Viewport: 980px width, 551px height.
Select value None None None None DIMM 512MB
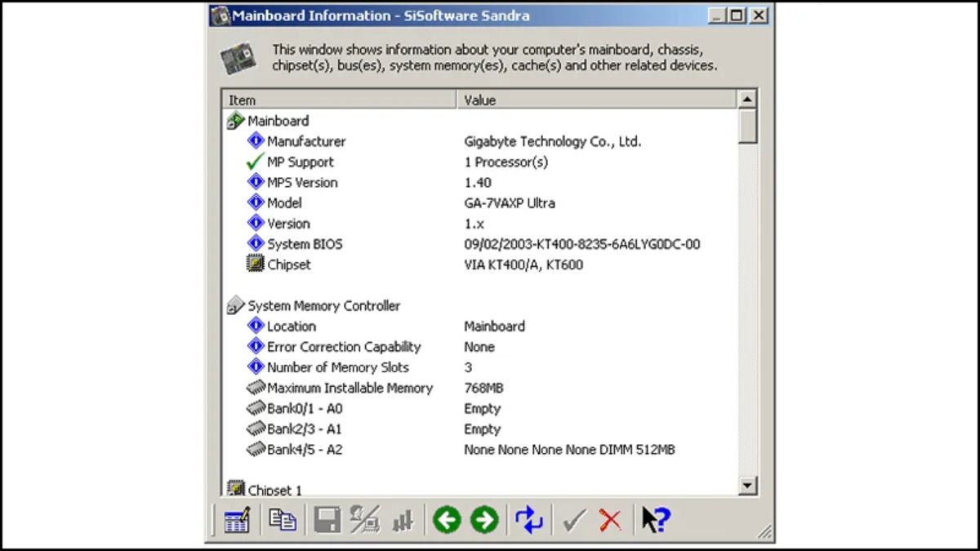pyautogui.click(x=569, y=449)
